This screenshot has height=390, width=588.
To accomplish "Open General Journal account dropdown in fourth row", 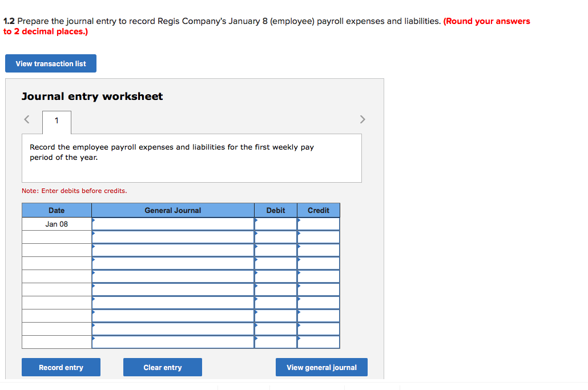I will 173,263.
